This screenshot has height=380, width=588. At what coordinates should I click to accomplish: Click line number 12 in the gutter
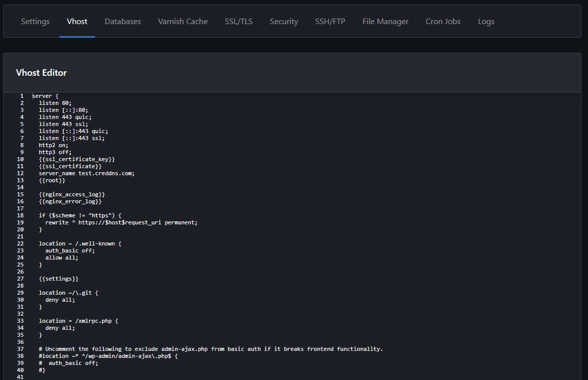(x=20, y=174)
